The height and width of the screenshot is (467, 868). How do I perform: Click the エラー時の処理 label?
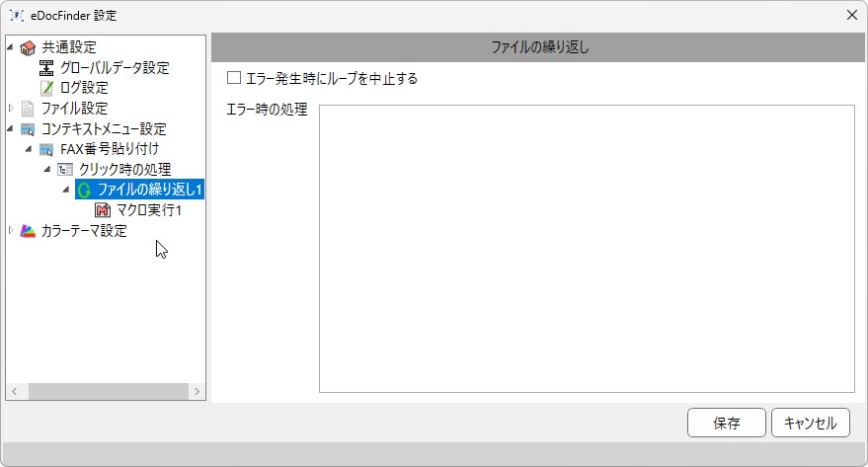tap(267, 110)
